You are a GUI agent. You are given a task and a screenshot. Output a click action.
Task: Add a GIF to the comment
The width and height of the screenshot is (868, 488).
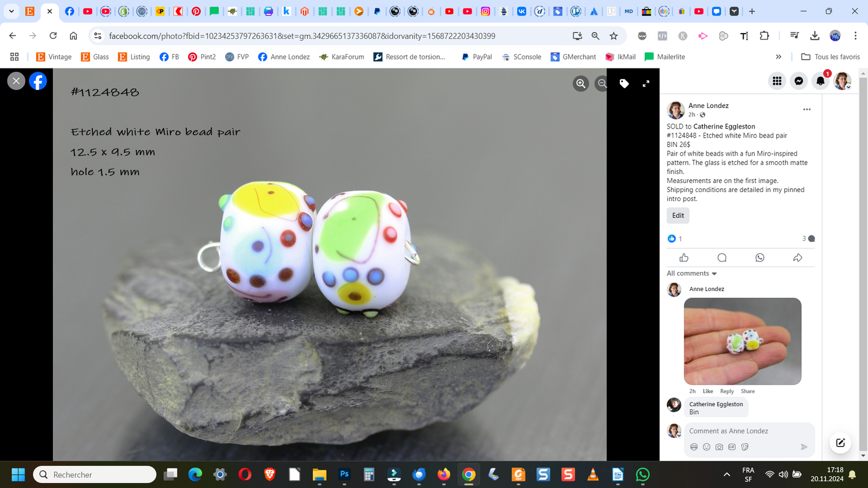coord(732,447)
